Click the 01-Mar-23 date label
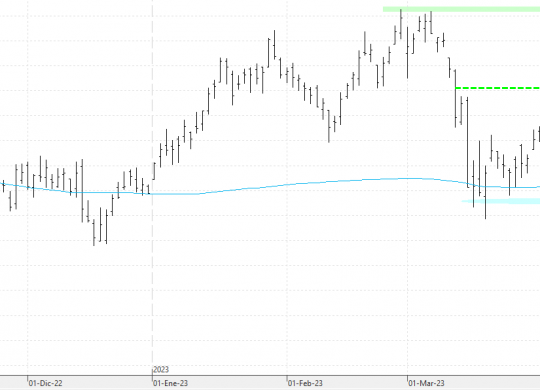Screen dimensions: 540x390 tap(426, 383)
